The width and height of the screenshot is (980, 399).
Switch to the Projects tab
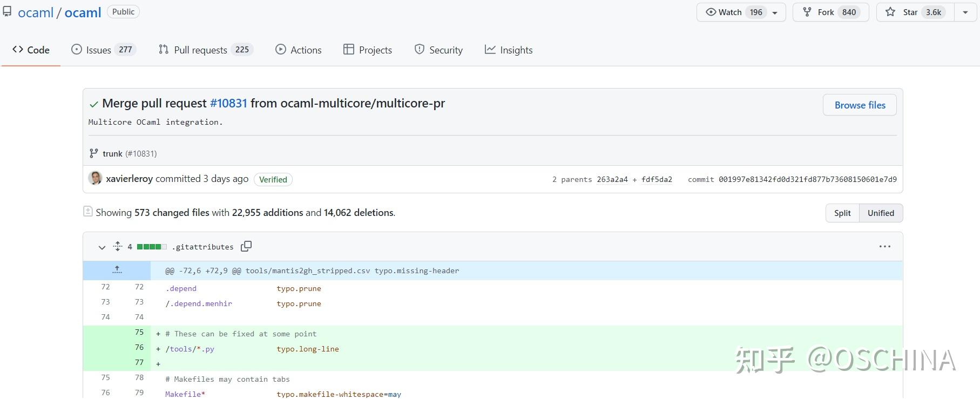[x=368, y=50]
